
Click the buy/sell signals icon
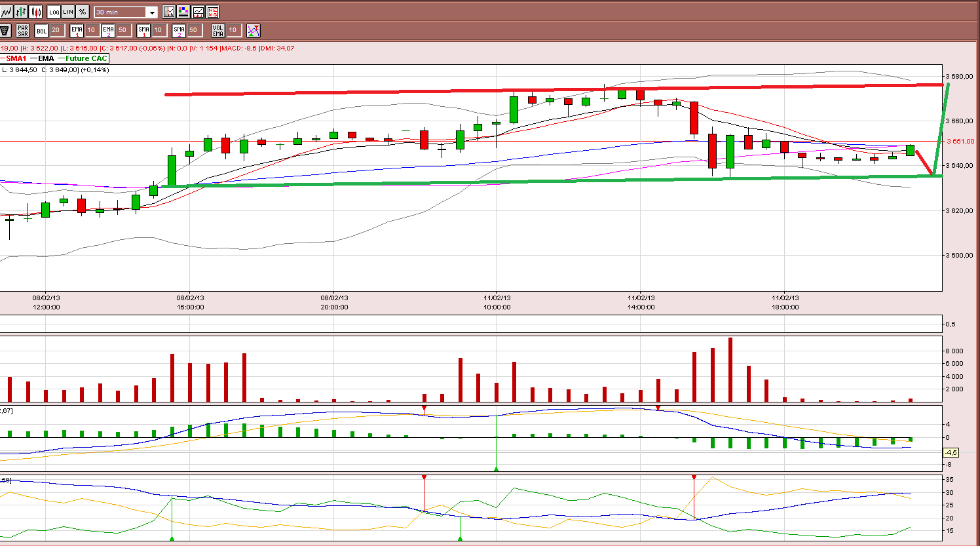coord(254,30)
